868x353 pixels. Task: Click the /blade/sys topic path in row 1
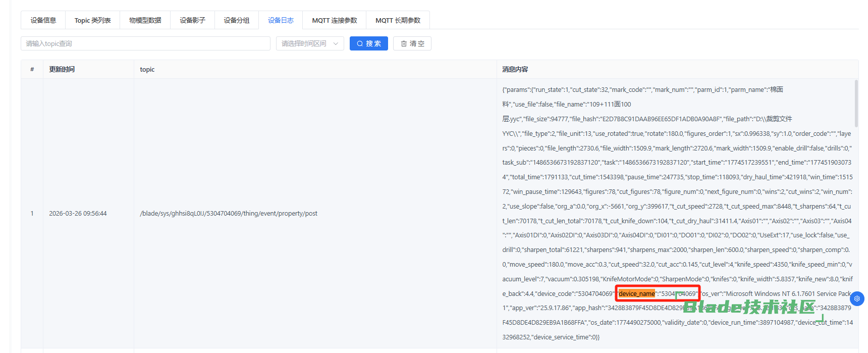click(229, 214)
